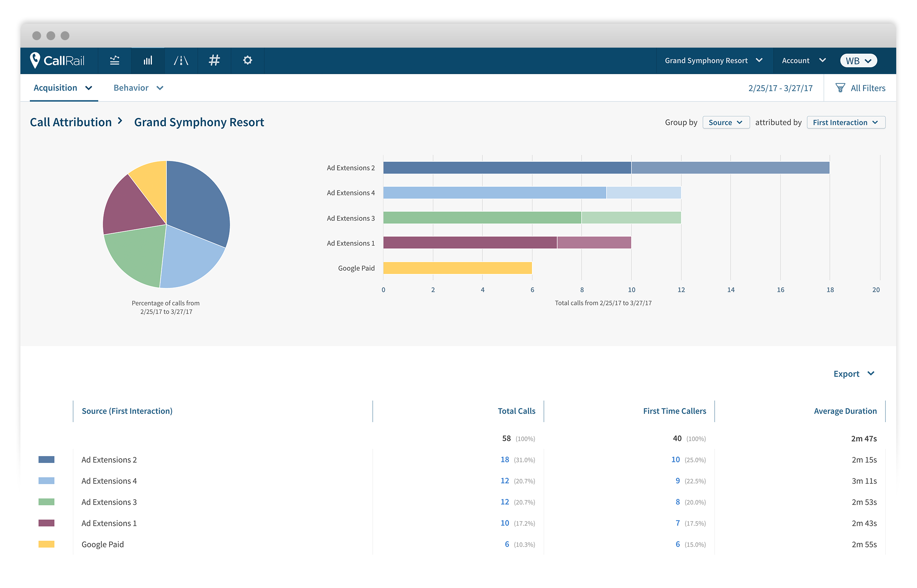Click the yellow Google Paid color swatch
This screenshot has width=917, height=588.
pyautogui.click(x=46, y=544)
